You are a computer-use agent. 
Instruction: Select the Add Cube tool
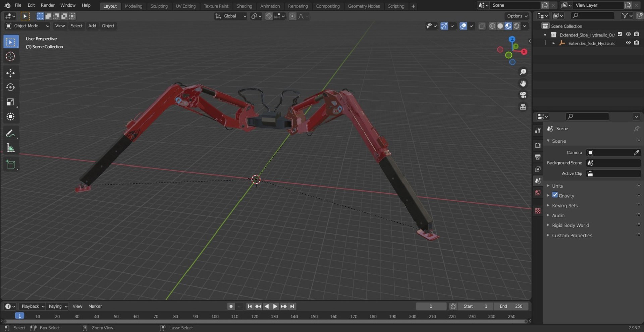10,164
